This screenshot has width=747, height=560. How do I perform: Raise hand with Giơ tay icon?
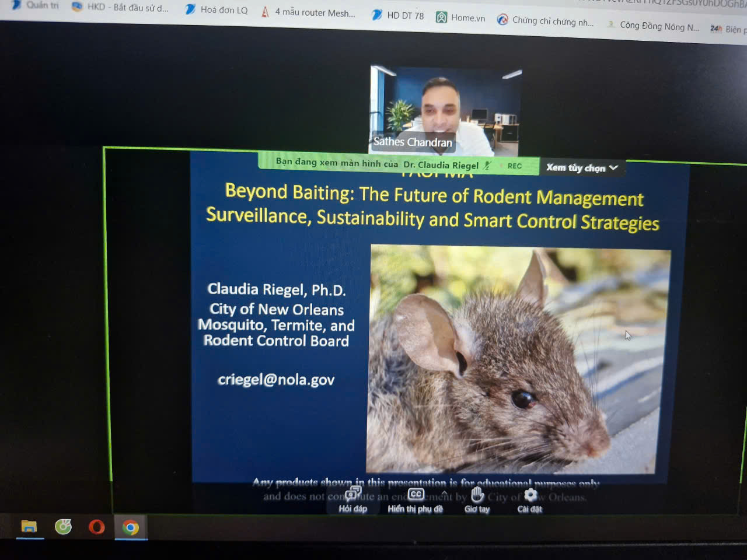pyautogui.click(x=477, y=501)
